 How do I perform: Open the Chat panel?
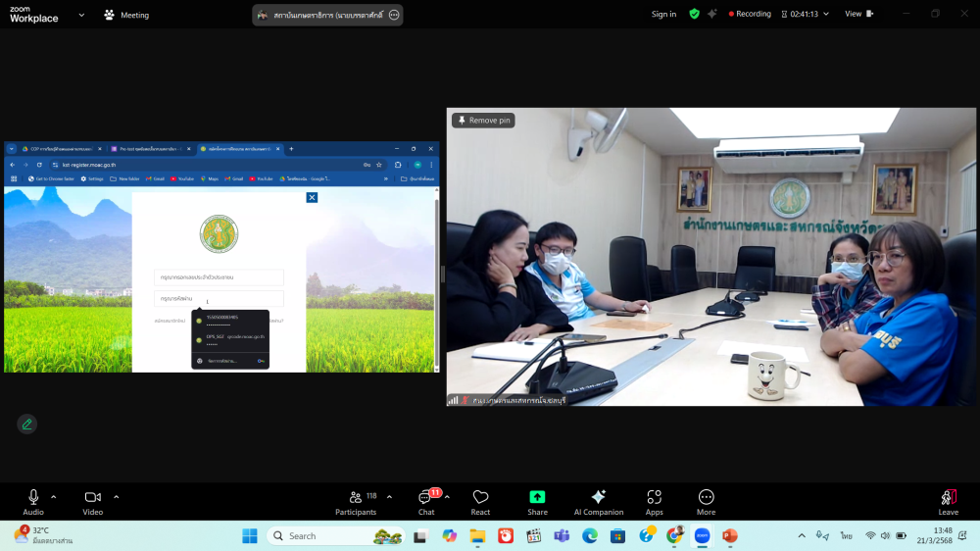click(426, 499)
